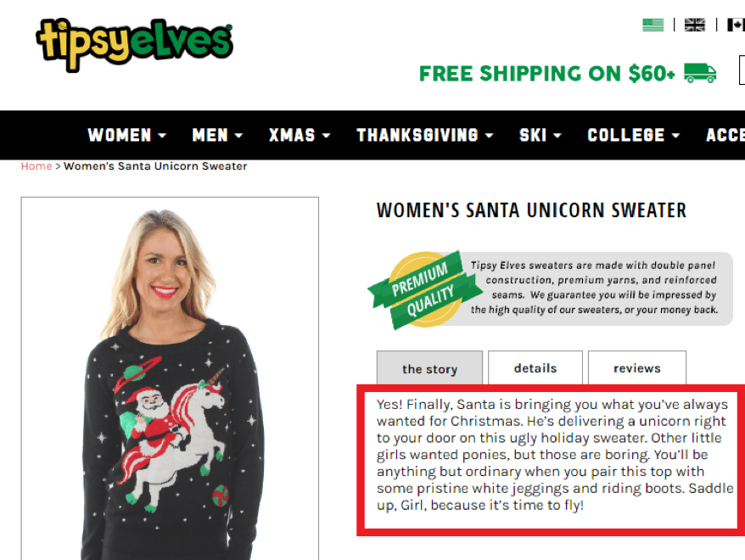Switch to the details tab
The width and height of the screenshot is (745, 560).
pos(535,367)
